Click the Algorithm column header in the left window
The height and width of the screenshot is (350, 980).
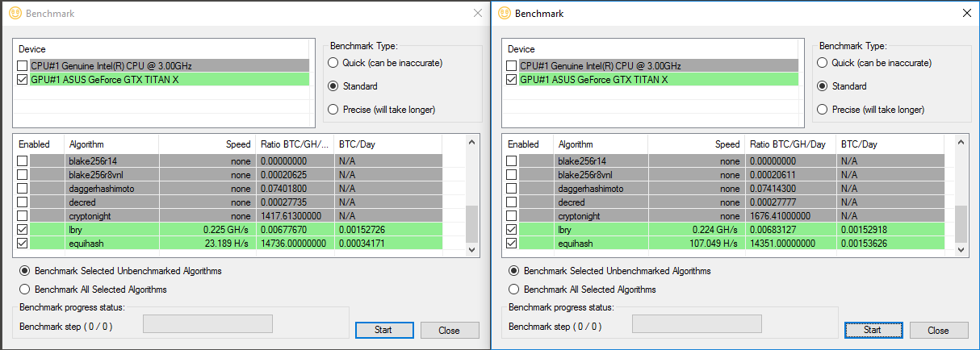[111, 144]
